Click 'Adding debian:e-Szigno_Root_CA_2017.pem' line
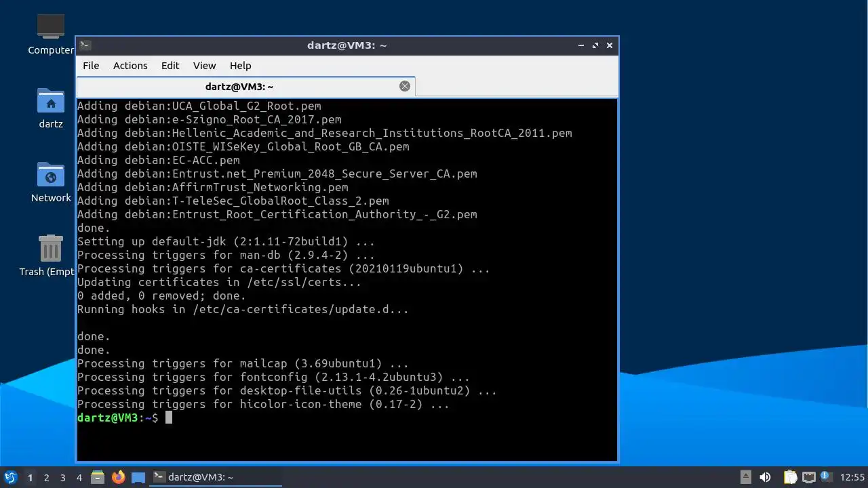Image resolution: width=868 pixels, height=488 pixels. coord(210,119)
